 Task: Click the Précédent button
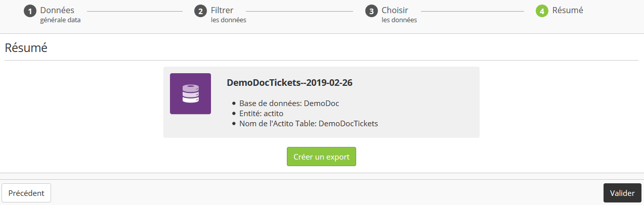click(x=26, y=193)
